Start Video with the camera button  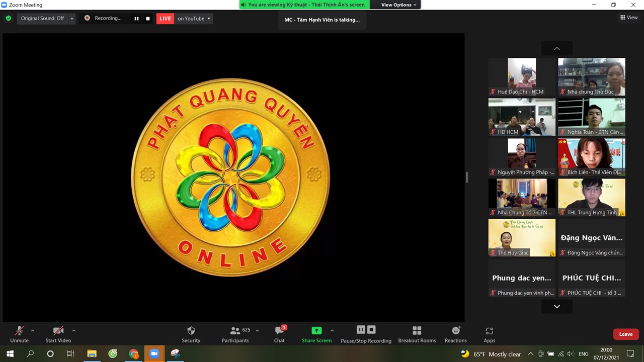[x=58, y=334]
